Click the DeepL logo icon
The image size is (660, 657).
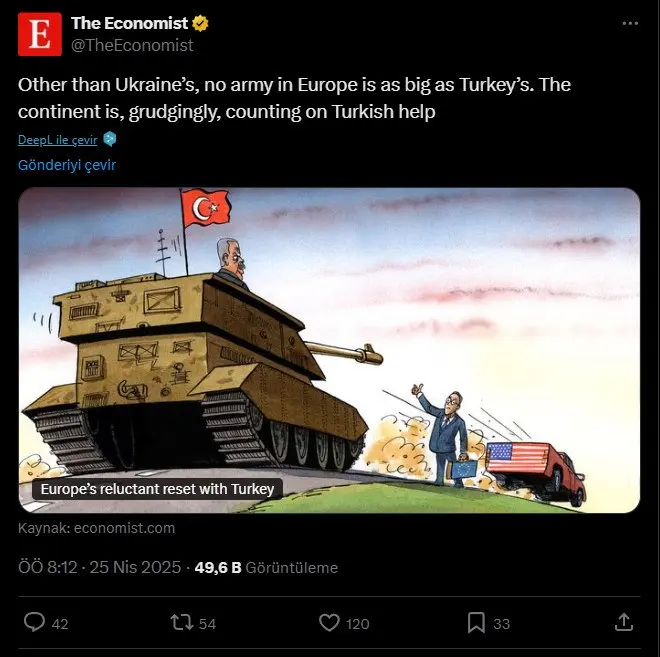109,139
